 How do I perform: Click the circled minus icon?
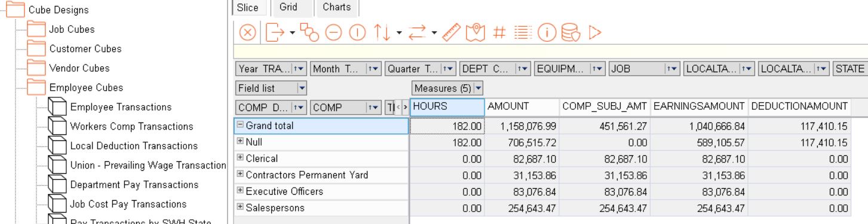(x=333, y=33)
